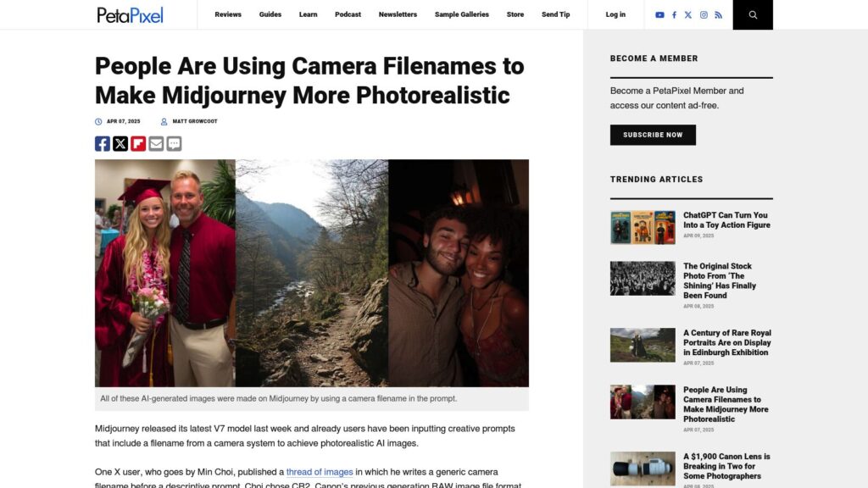
Task: Click the Subscribe Now button
Action: (654, 135)
